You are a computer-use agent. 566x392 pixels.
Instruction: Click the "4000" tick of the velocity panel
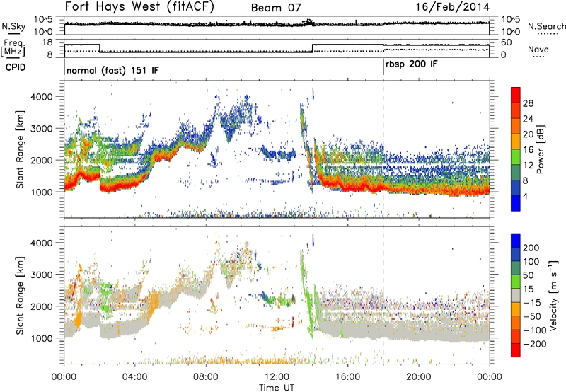41,243
